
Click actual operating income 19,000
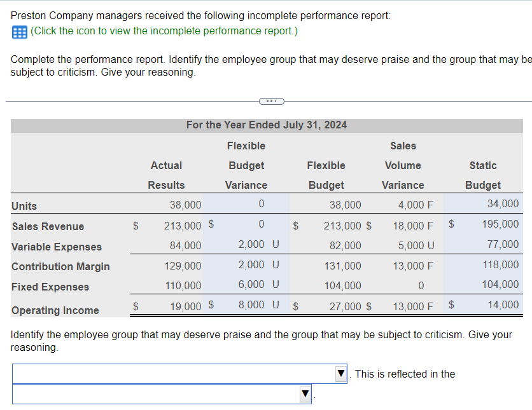tap(186, 306)
